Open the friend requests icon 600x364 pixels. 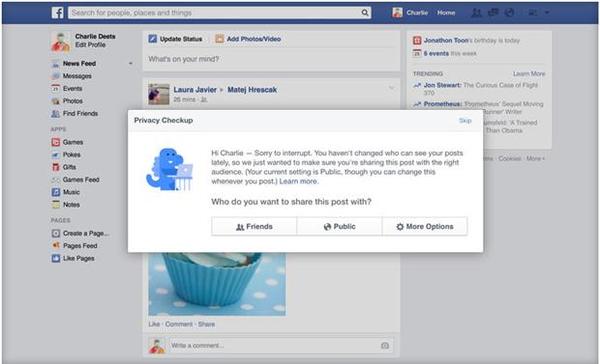point(476,13)
